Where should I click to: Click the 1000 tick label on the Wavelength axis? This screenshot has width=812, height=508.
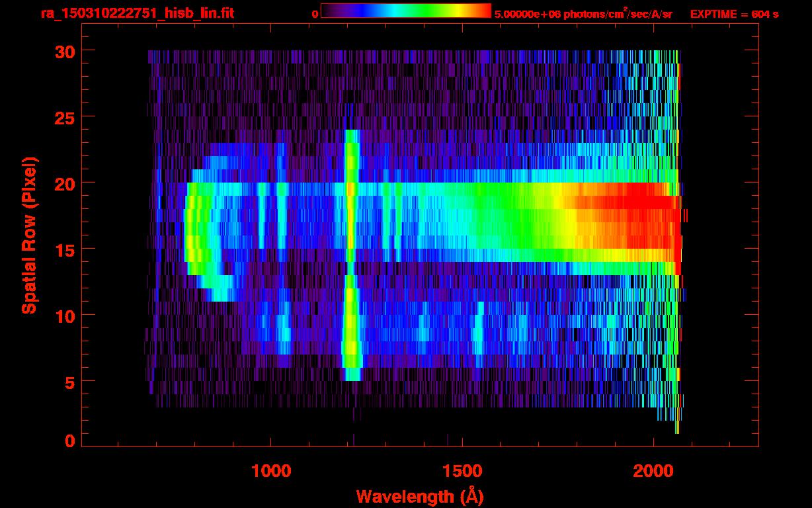(x=271, y=470)
